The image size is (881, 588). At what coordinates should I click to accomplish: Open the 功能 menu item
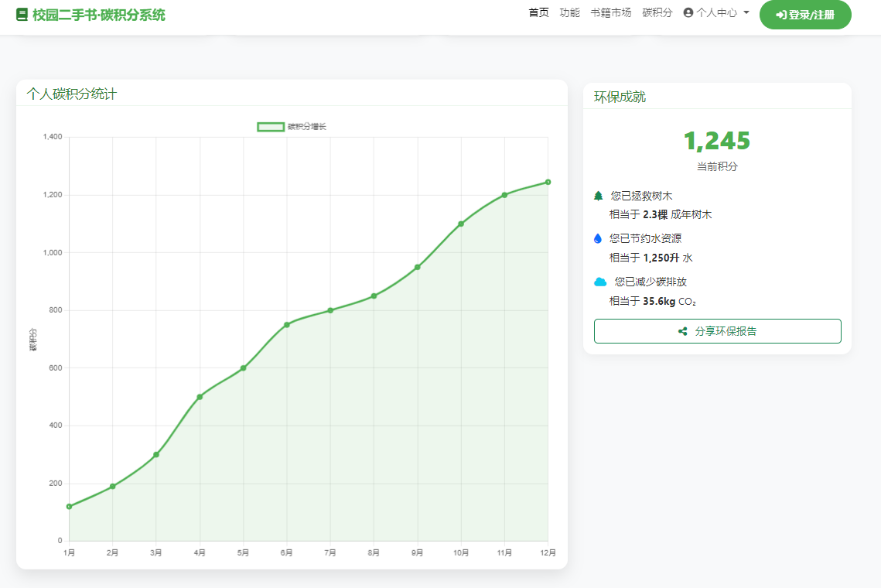tap(570, 12)
